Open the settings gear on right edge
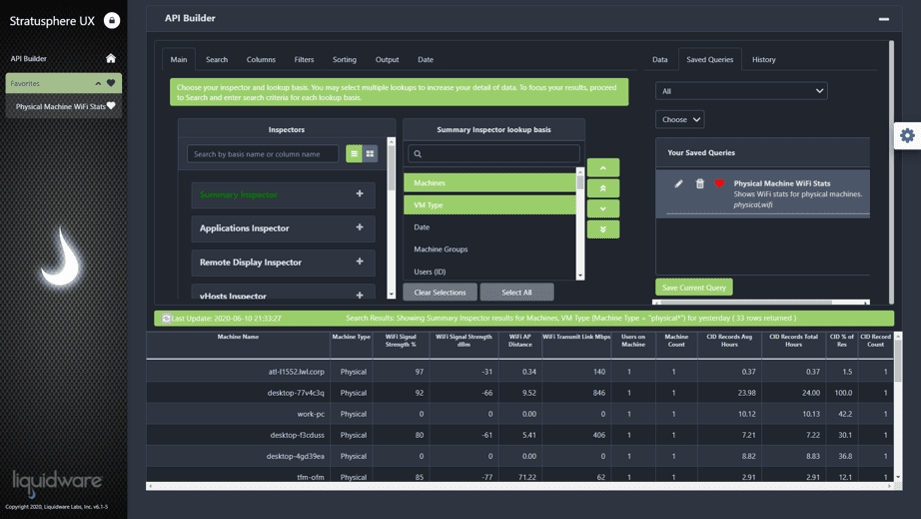 point(907,136)
